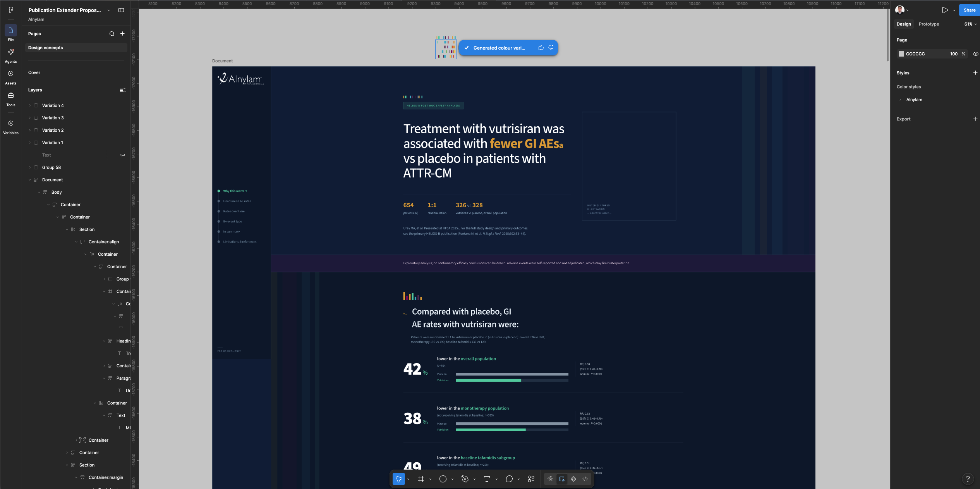Switch to the Prototype tab
Image resolution: width=980 pixels, height=489 pixels.
[929, 24]
